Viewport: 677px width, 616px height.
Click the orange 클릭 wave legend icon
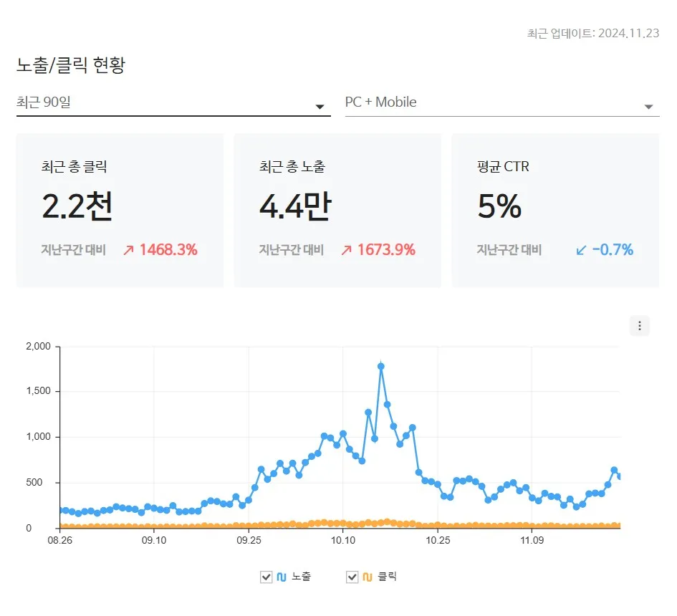pos(368,575)
